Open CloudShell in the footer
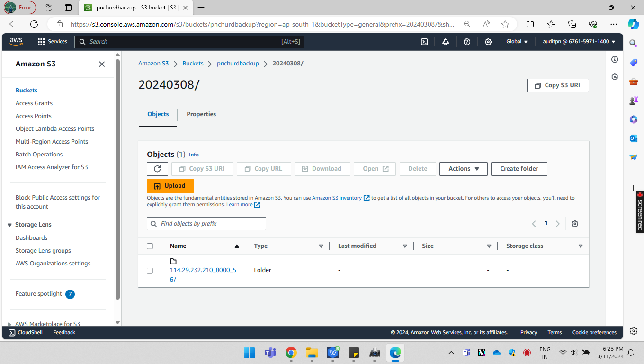644x364 pixels. click(x=26, y=333)
